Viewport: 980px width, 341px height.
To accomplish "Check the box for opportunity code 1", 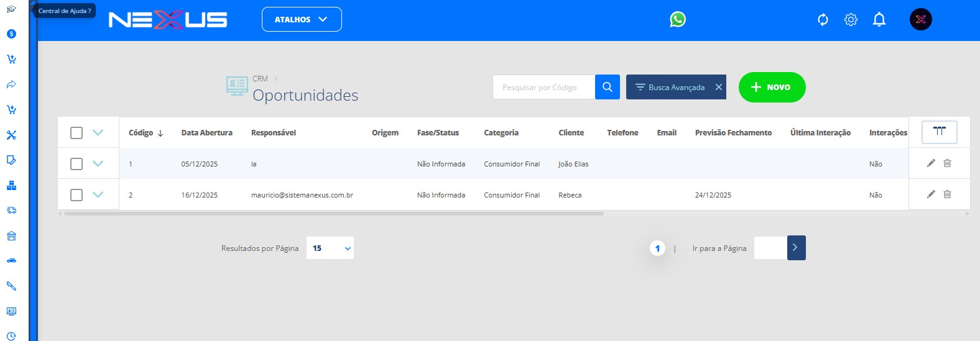I will pos(76,164).
